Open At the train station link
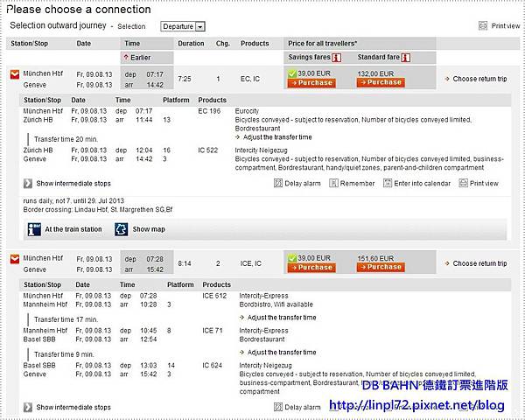The height and width of the screenshot is (420, 525). (x=73, y=229)
